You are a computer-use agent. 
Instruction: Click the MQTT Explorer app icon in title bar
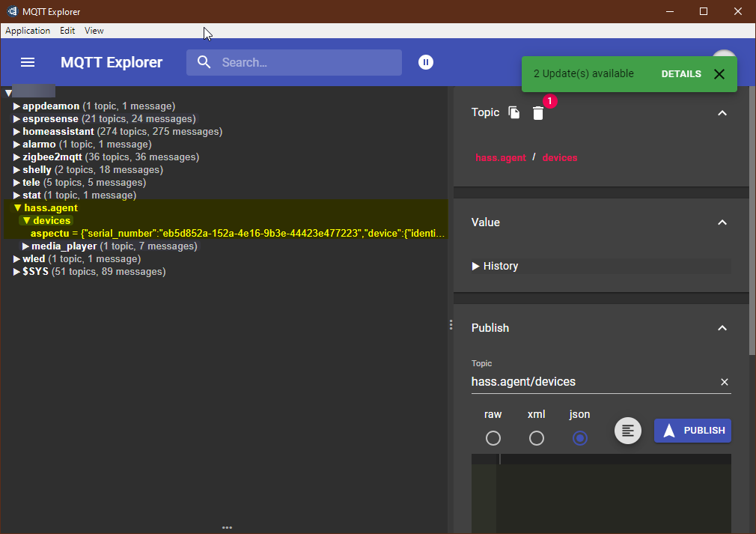tap(12, 11)
